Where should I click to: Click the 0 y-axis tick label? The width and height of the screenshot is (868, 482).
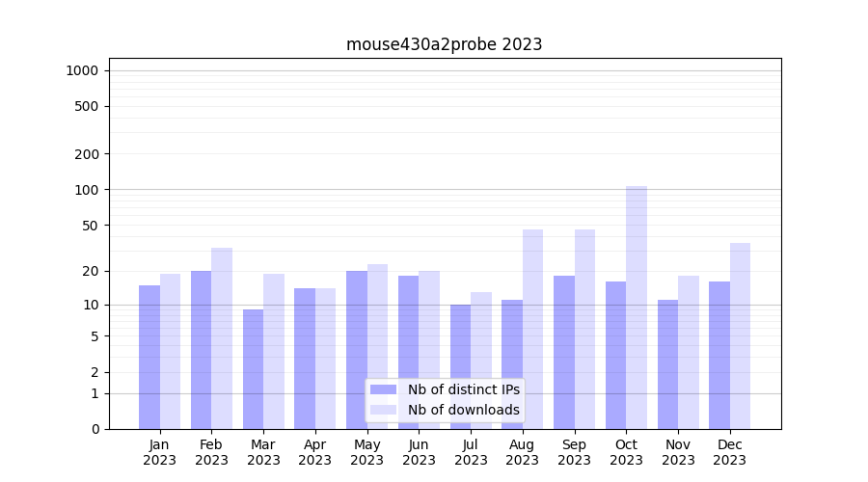point(95,429)
